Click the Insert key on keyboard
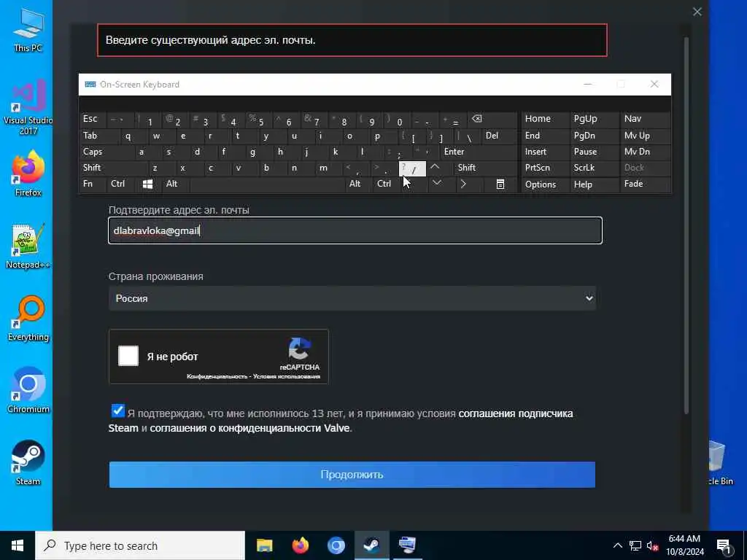Image resolution: width=747 pixels, height=560 pixels. tap(545, 152)
